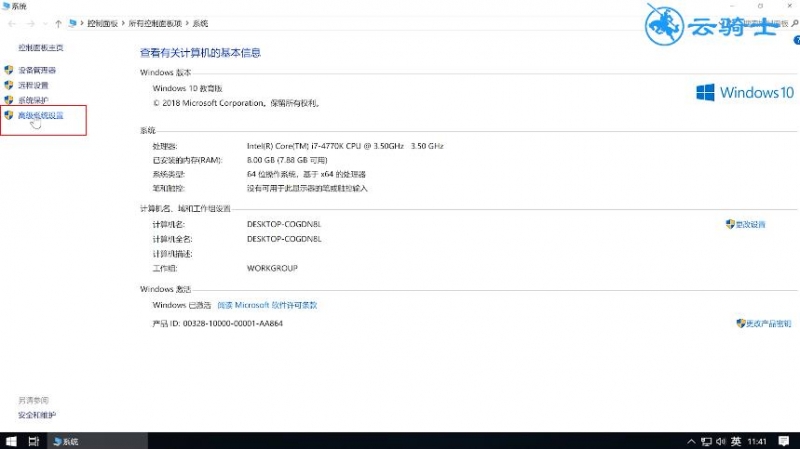
Task: Click the shield icon beside Change product key
Action: coord(741,323)
